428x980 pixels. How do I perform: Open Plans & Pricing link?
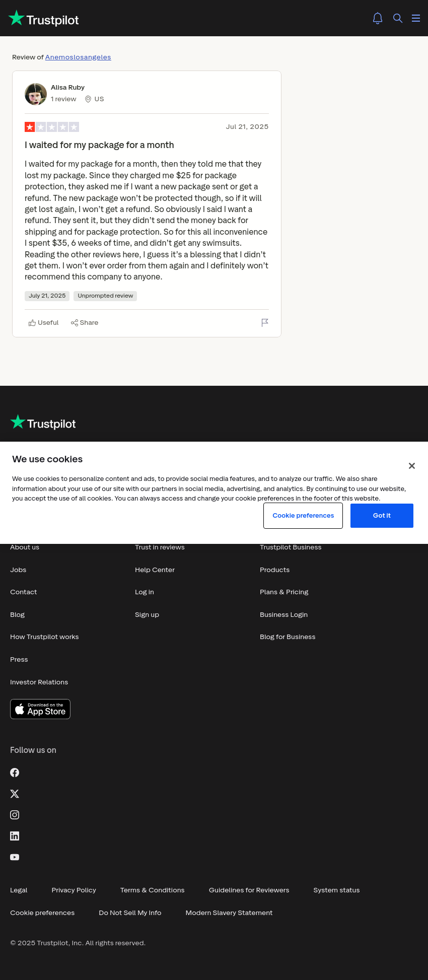pos(284,592)
